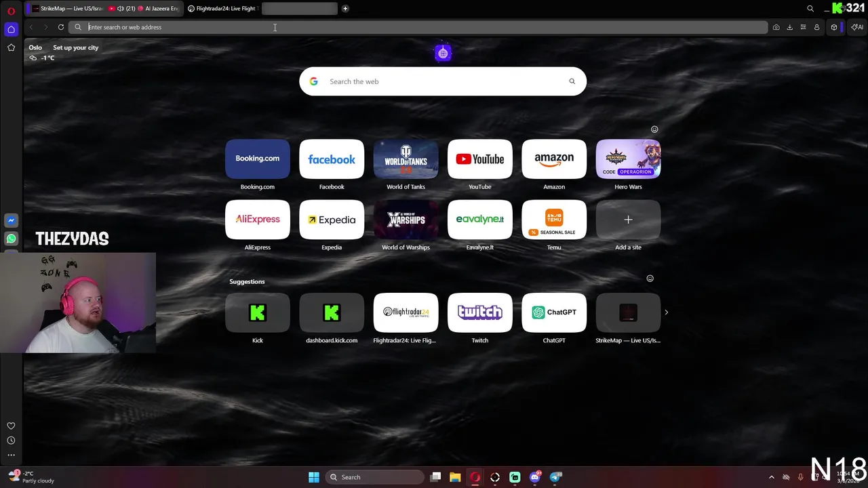Viewport: 868px width, 488px height.
Task: Click smiley icon above speed dial tiles
Action: (x=654, y=129)
